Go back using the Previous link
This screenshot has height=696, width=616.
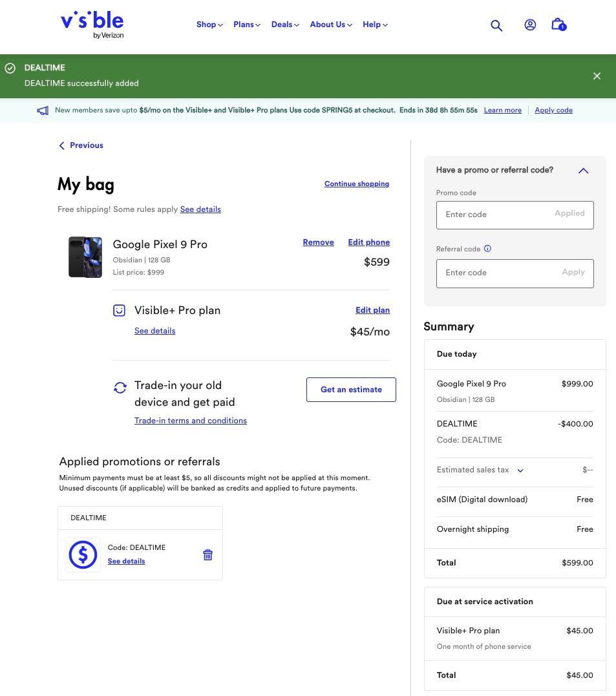coord(81,145)
